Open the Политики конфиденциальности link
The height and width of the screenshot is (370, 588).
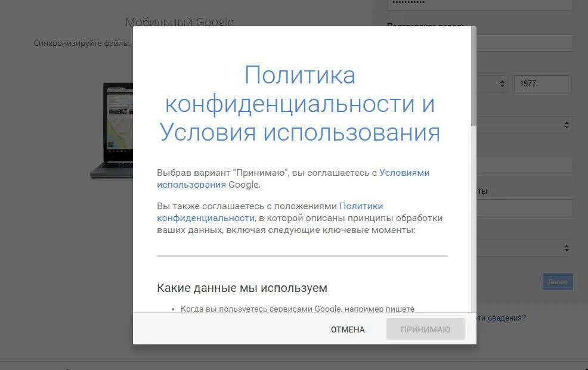270,212
